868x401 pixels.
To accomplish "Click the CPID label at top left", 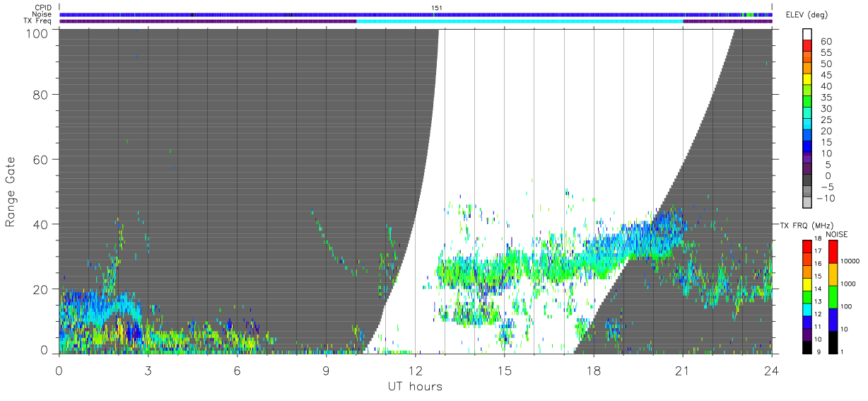I will click(x=42, y=8).
